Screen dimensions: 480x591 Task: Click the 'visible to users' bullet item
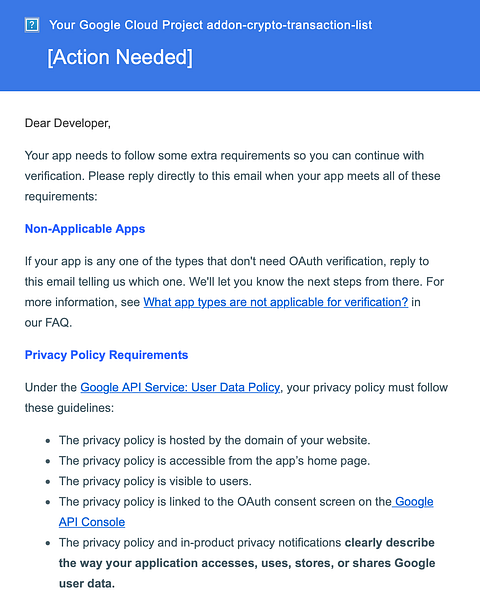click(x=155, y=481)
